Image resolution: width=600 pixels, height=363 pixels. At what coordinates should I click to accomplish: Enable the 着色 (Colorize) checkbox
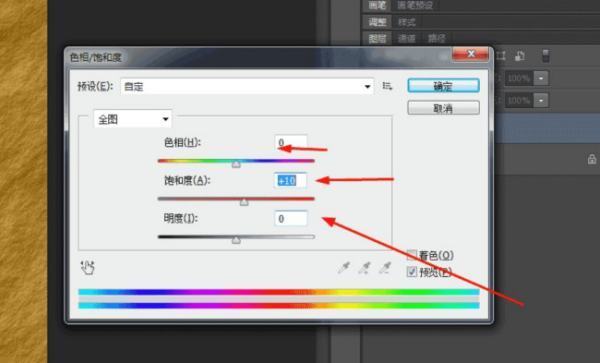(411, 255)
